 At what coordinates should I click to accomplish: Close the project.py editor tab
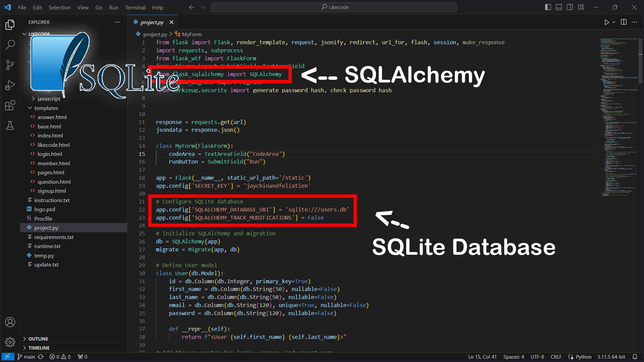point(171,22)
